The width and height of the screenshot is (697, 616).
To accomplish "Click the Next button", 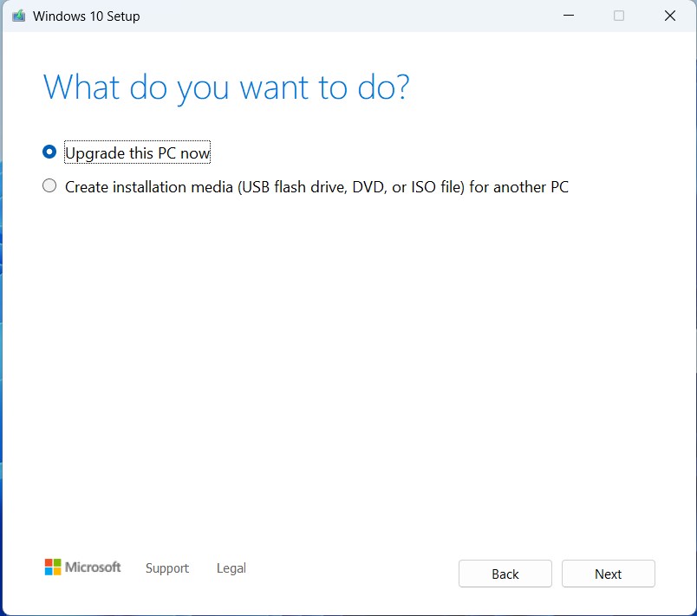I will [608, 574].
